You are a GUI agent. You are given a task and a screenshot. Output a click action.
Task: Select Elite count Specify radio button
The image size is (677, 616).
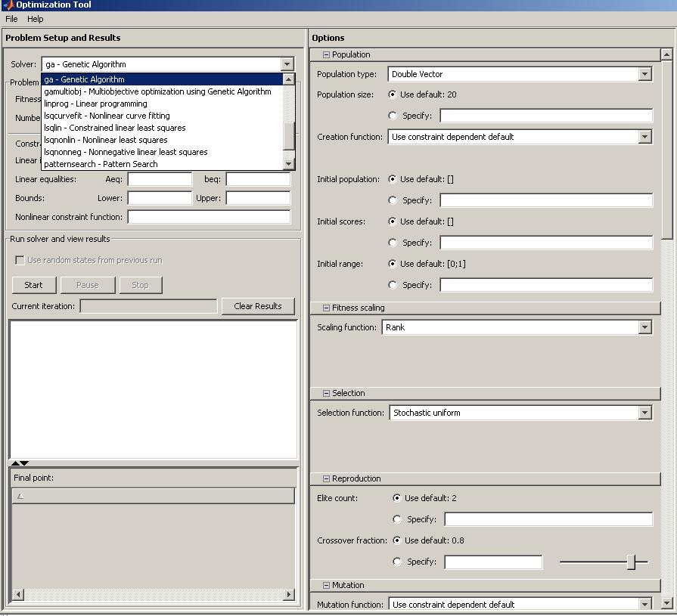click(397, 519)
